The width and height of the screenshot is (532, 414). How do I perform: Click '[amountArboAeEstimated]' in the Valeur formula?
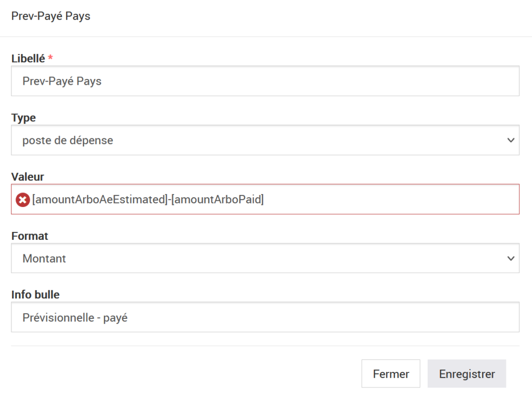click(x=99, y=199)
